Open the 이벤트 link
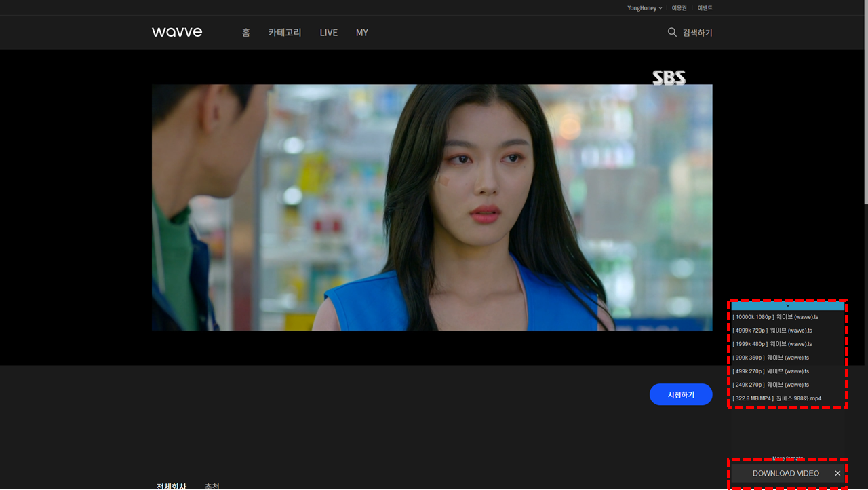 coord(705,8)
